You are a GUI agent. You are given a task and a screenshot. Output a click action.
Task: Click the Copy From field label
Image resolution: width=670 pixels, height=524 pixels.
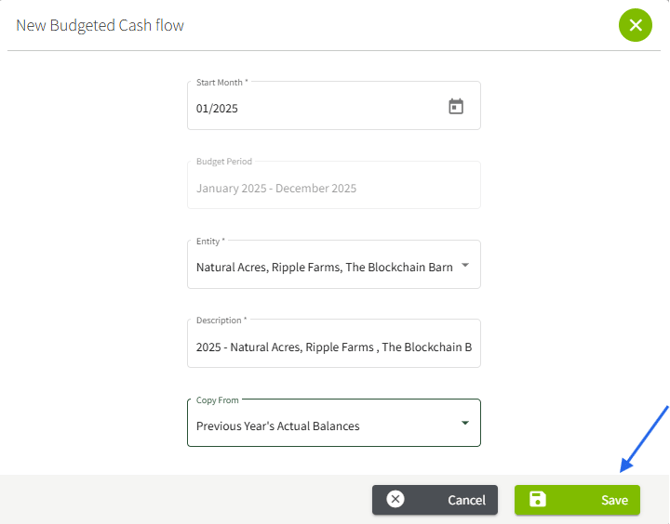[x=217, y=400]
